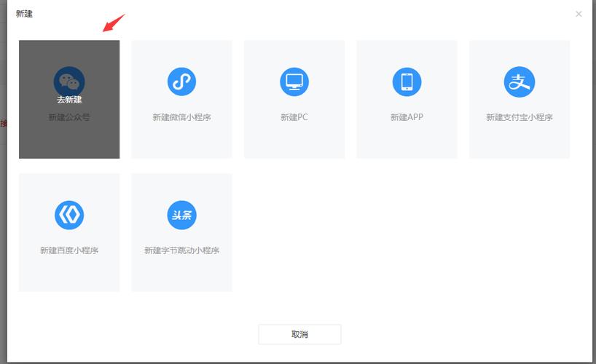The width and height of the screenshot is (596, 364).
Task: Select the 新建字节跳动小程序 label
Action: click(x=181, y=250)
